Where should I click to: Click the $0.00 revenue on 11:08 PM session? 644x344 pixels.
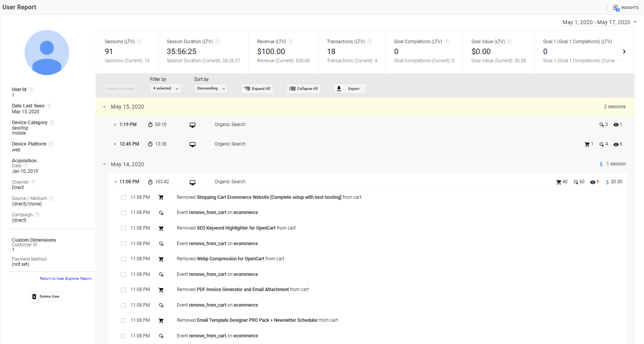click(x=616, y=182)
